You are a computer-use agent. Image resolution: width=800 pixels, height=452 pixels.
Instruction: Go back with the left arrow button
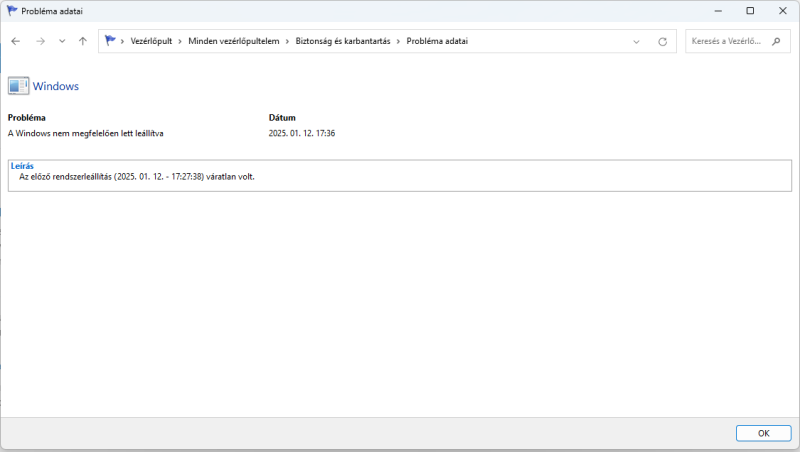coord(16,41)
